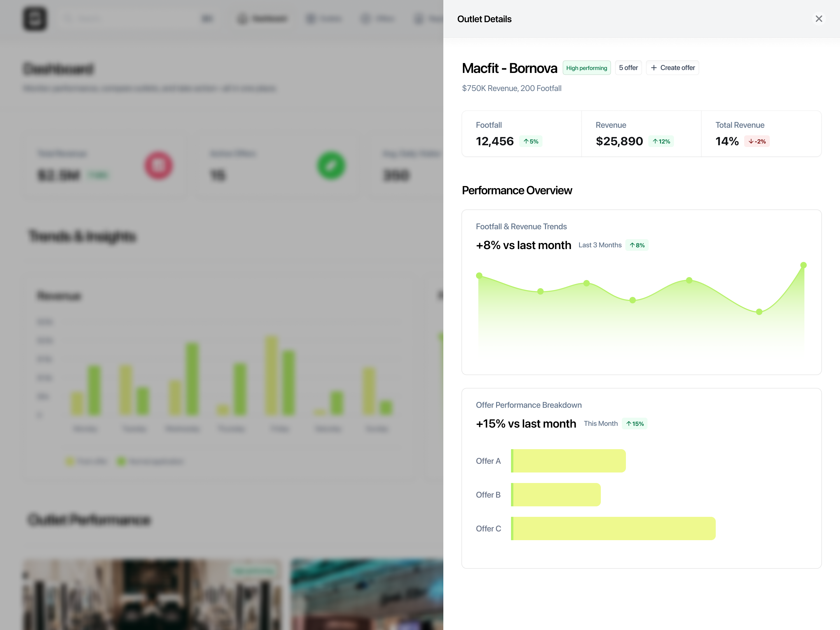
Task: Close the Outlet Details panel
Action: (x=819, y=19)
